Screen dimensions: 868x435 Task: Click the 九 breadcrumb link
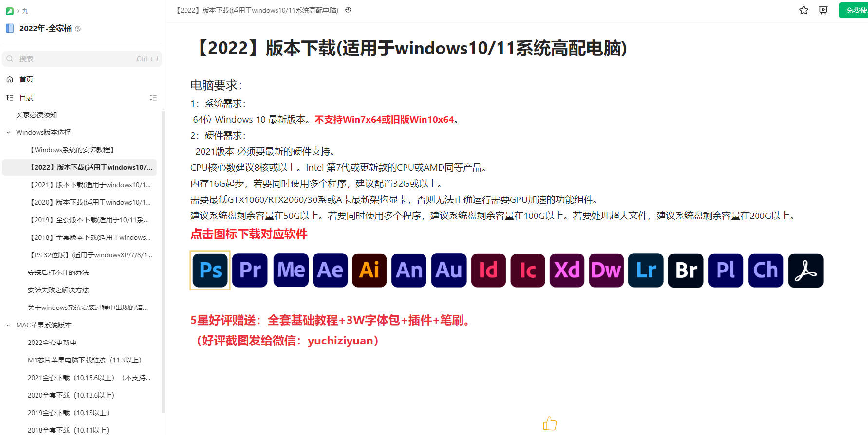point(25,11)
